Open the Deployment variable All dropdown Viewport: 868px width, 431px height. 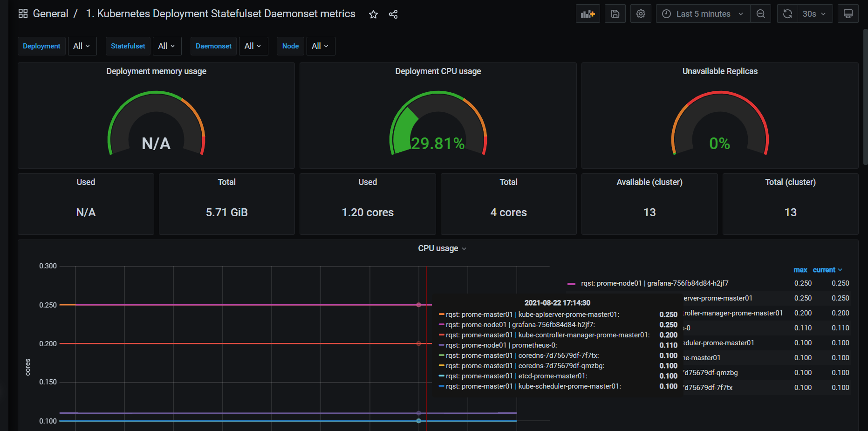(x=82, y=46)
